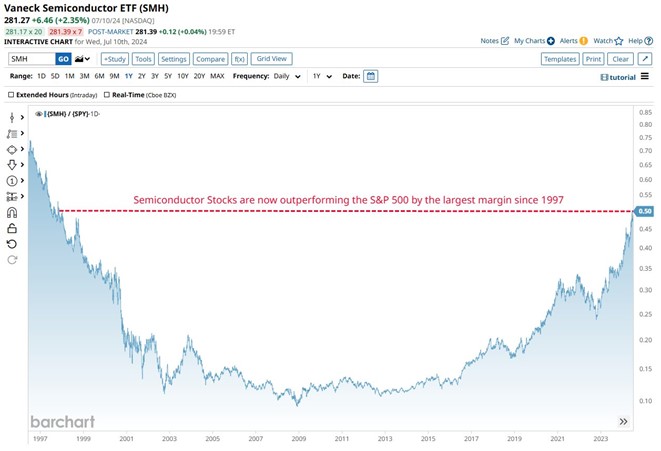Select the MAX range option
Viewport: 661px width, 451px height.
217,76
